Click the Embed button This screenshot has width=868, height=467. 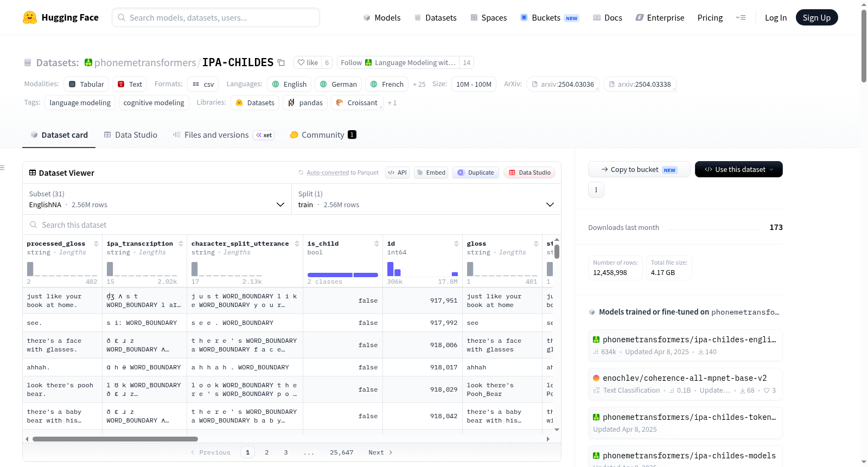pos(432,172)
